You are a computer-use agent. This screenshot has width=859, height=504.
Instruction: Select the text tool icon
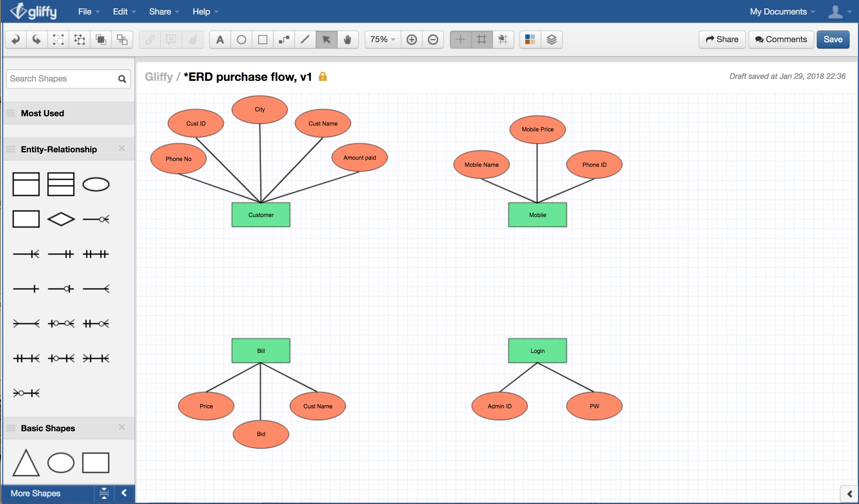click(x=219, y=40)
